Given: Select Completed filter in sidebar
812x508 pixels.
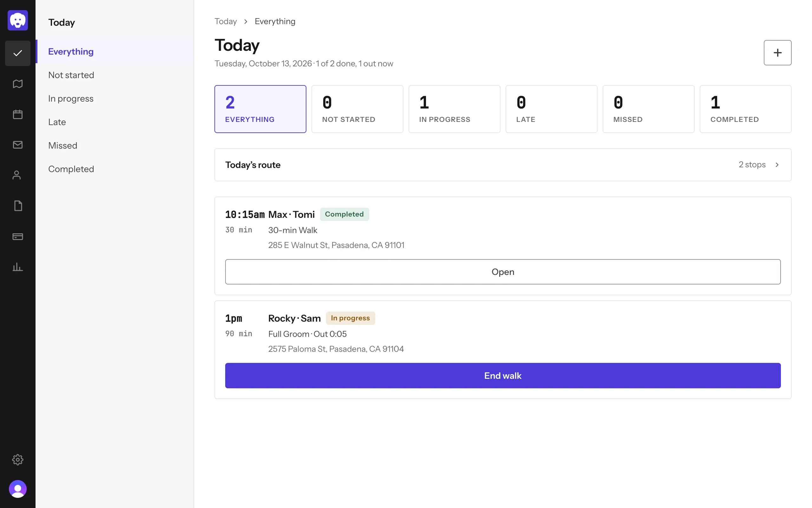Looking at the screenshot, I should (115, 169).
